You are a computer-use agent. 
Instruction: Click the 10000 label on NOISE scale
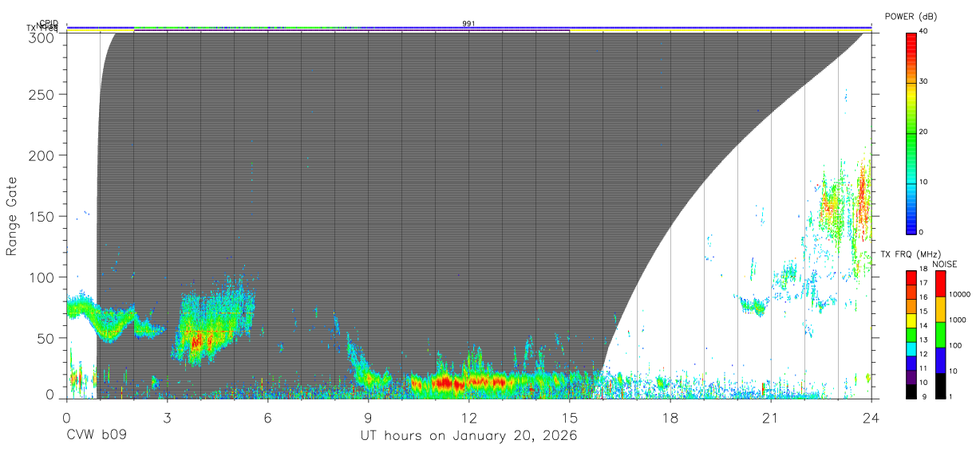point(959,295)
